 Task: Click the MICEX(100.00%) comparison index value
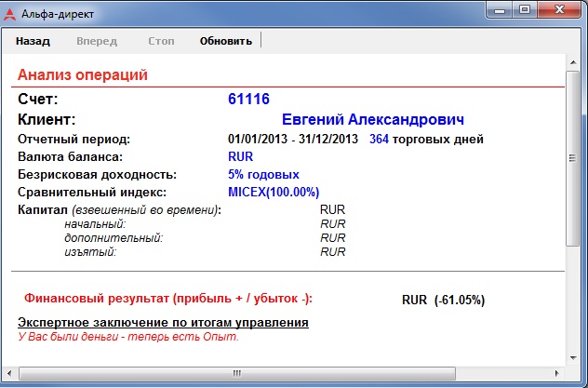[x=274, y=193]
